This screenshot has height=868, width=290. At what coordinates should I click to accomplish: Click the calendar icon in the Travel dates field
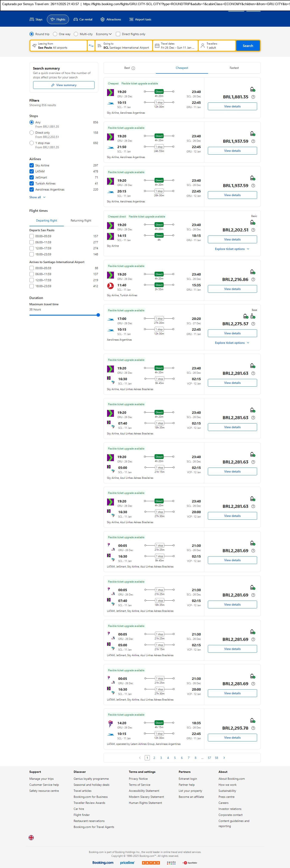[157, 46]
